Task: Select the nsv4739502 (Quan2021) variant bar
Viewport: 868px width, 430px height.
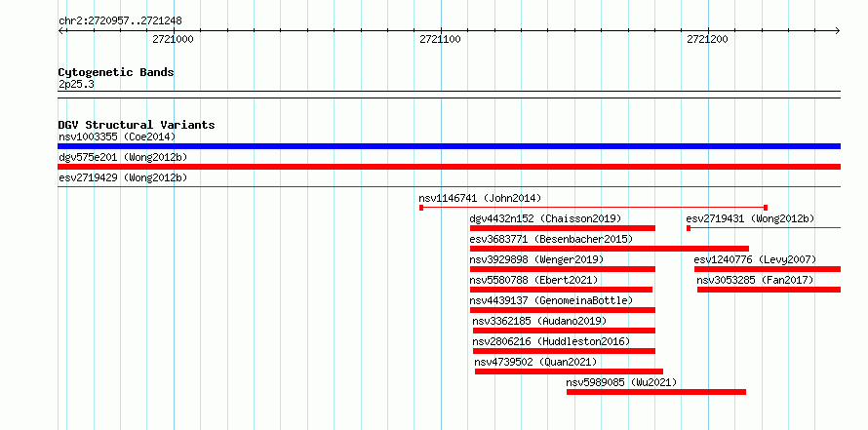Action: [x=569, y=371]
